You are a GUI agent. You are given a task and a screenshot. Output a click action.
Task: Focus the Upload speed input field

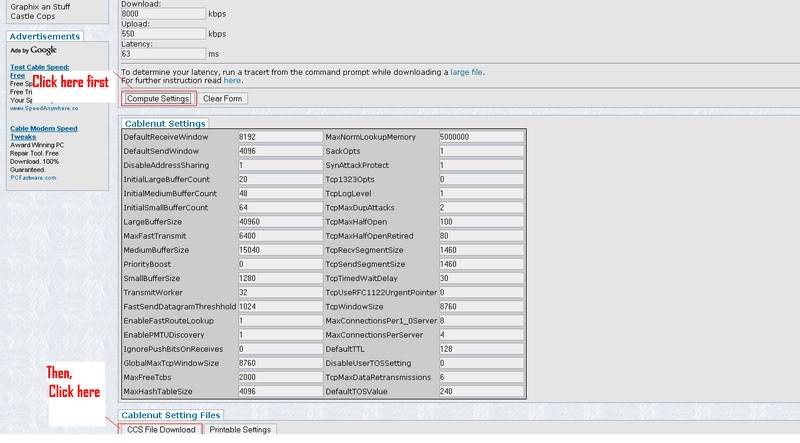(162, 36)
